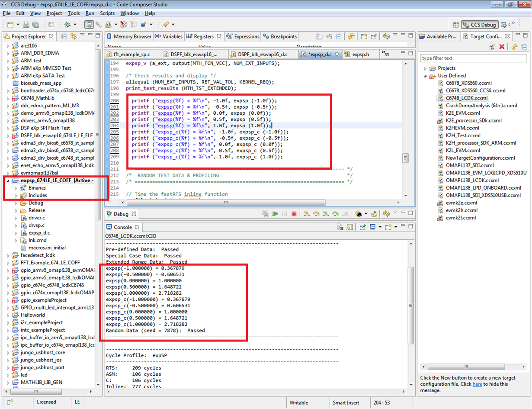Refresh the Target Configurations list
Viewport: 532px width, 409px height.
click(515, 47)
